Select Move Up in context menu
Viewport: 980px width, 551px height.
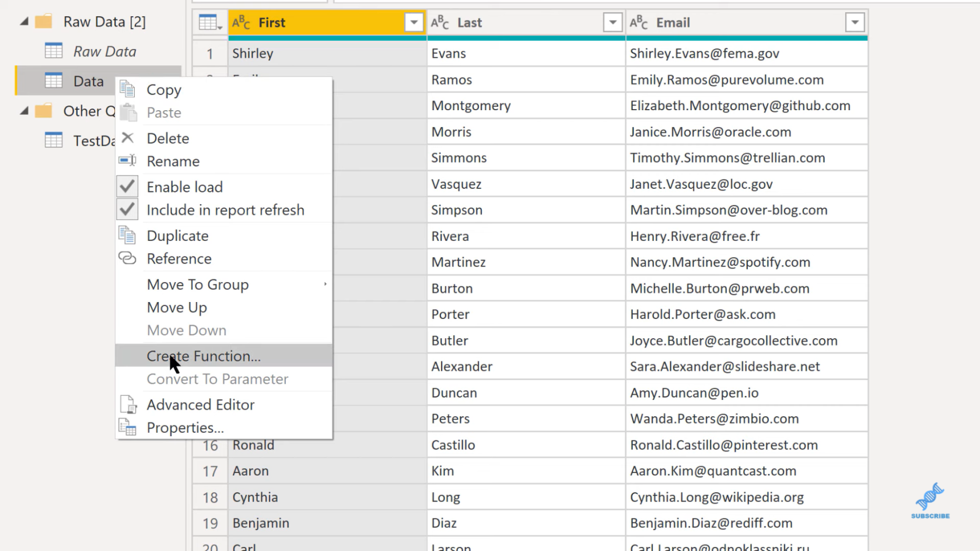224,307
